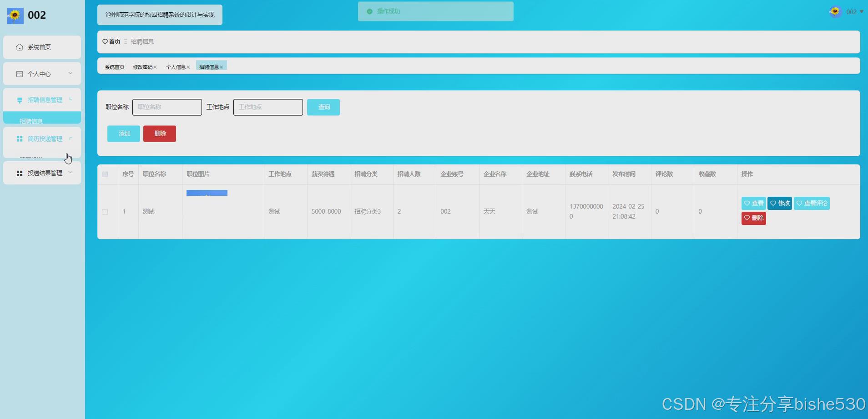Click the home icon beside 系统首页

pos(20,47)
